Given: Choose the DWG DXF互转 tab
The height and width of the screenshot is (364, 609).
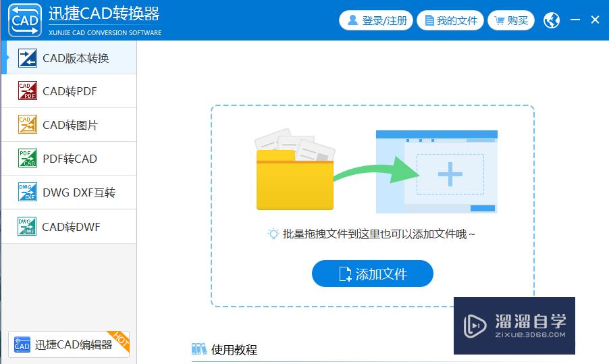Looking at the screenshot, I should (69, 192).
